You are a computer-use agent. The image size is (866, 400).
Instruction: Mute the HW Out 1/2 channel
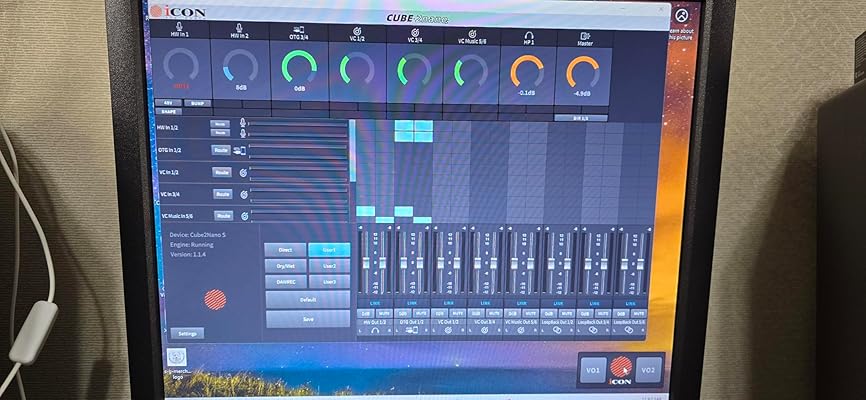[385, 313]
